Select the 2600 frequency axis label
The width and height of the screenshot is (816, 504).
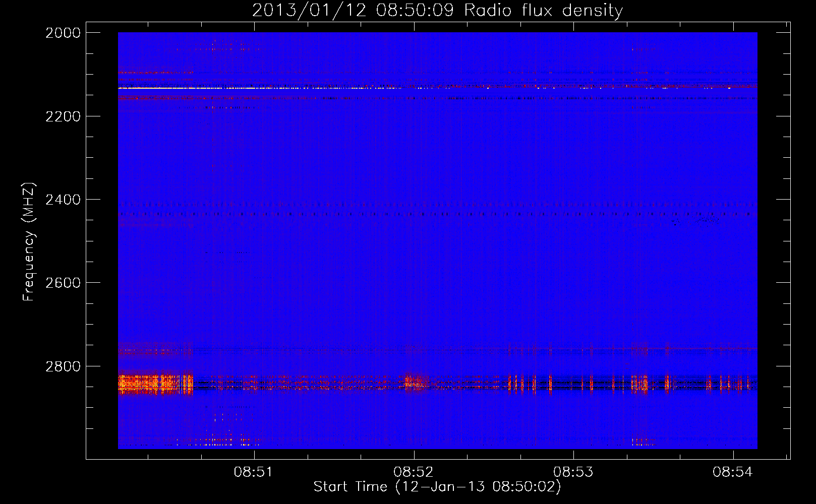point(63,283)
